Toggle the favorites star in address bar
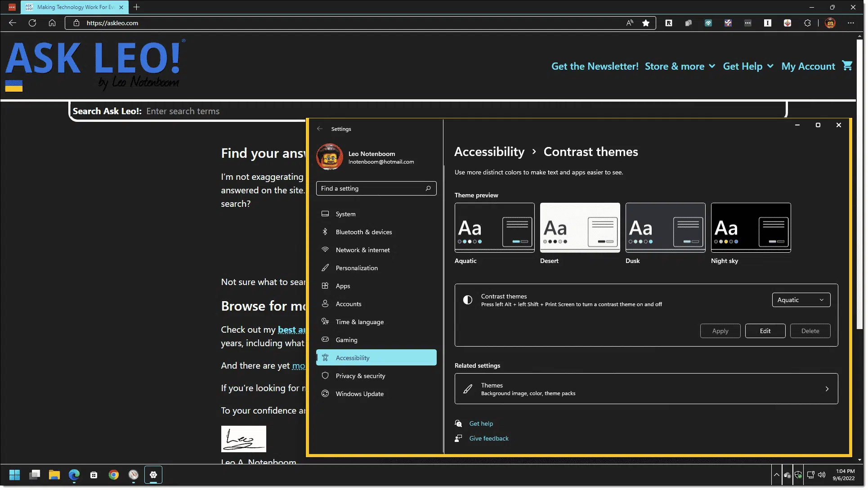Image resolution: width=868 pixels, height=490 pixels. [x=646, y=23]
